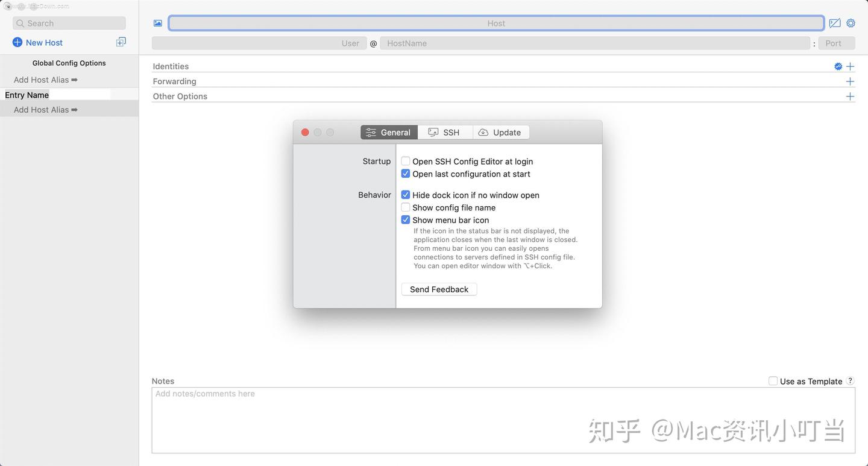Screen dimensions: 868x466
Task: Click the duplicate host icon beside New Host
Action: [x=121, y=42]
